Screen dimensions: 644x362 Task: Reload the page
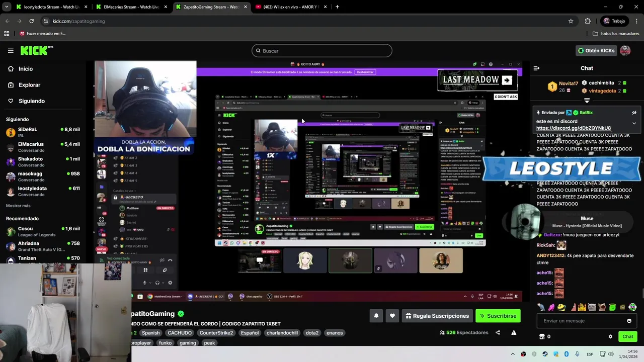[x=31, y=21]
